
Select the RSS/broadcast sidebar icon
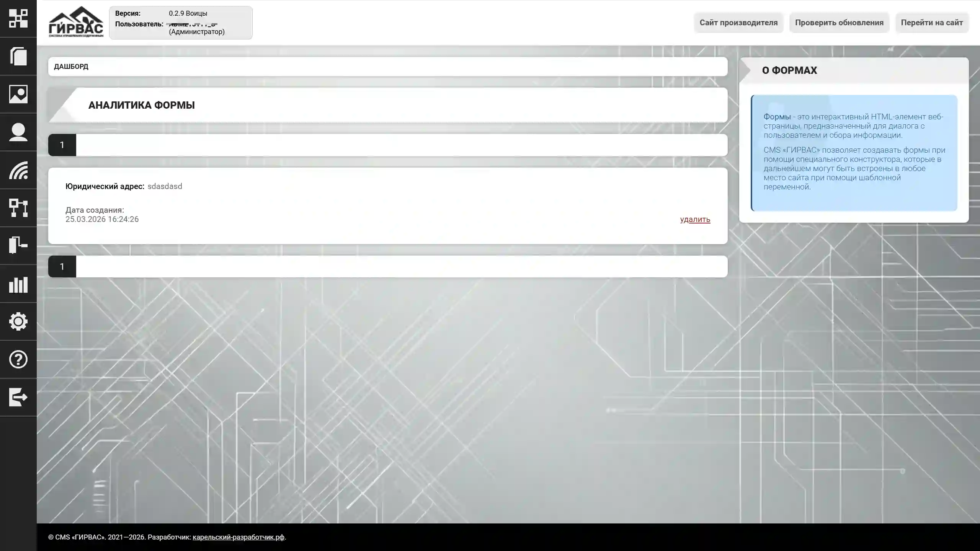click(18, 171)
